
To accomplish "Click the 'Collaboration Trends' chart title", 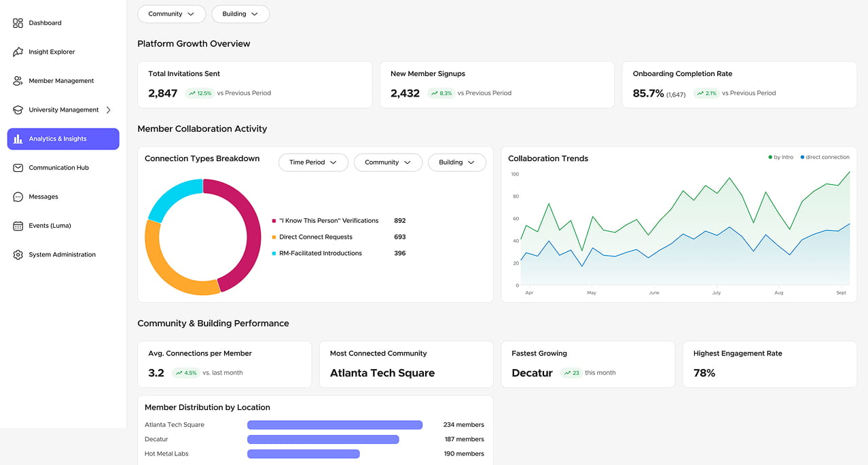I will click(x=548, y=158).
